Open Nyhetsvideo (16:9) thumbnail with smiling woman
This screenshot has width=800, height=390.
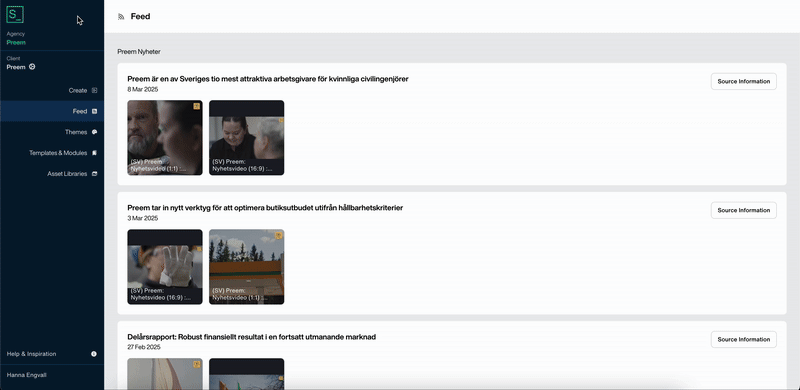coord(246,138)
